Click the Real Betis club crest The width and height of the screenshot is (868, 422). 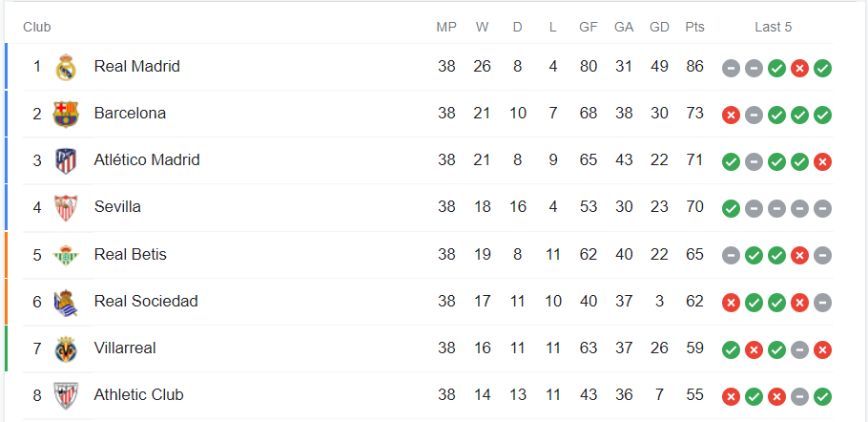(x=66, y=255)
